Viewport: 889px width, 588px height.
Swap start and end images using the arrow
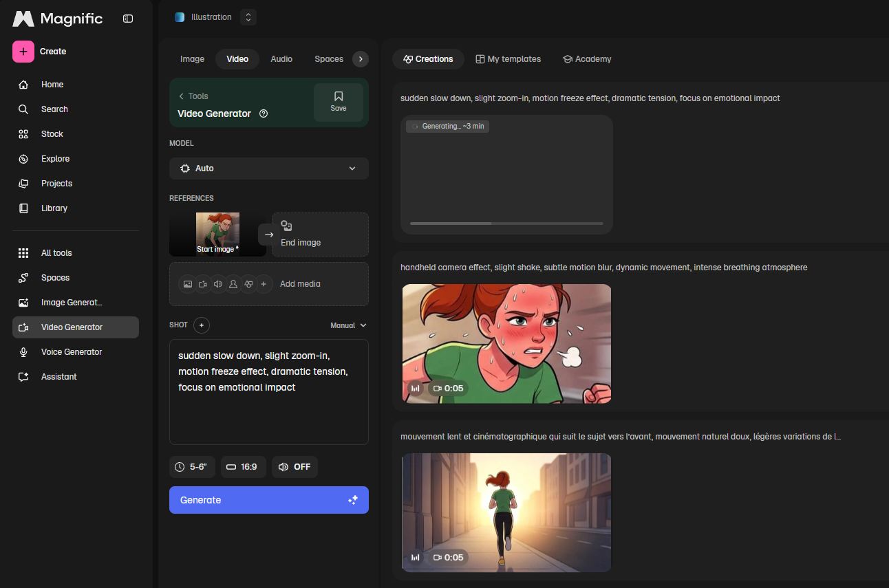[x=268, y=235]
